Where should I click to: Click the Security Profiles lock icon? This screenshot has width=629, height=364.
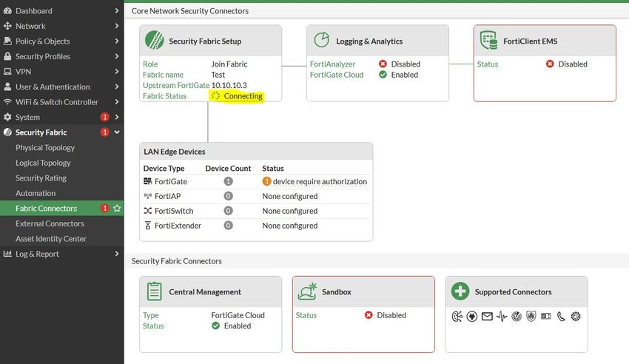click(x=7, y=56)
